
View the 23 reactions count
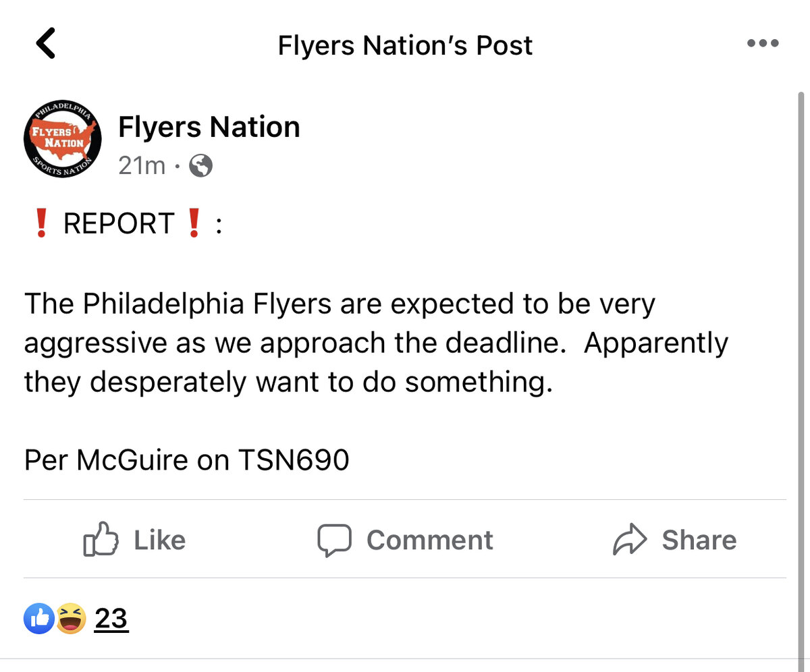click(111, 618)
